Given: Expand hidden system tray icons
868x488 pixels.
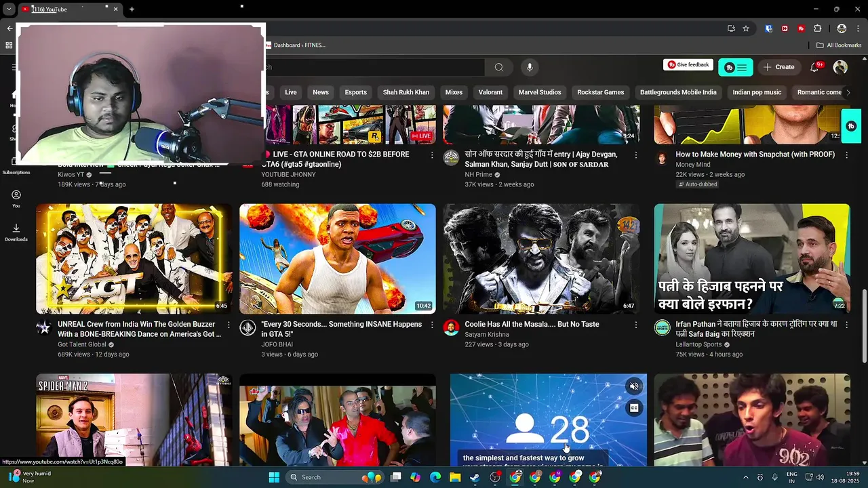Looking at the screenshot, I should pyautogui.click(x=746, y=477).
